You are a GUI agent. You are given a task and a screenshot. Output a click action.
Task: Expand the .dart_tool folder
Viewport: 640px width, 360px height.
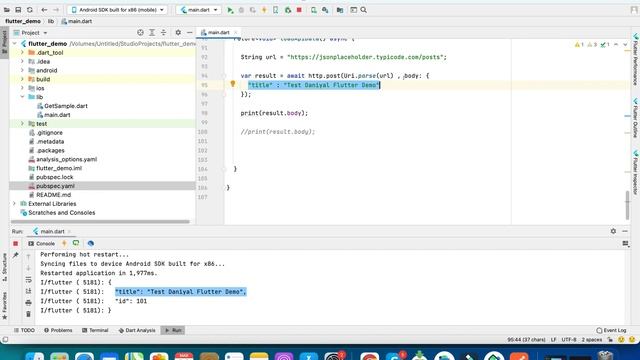click(x=22, y=52)
